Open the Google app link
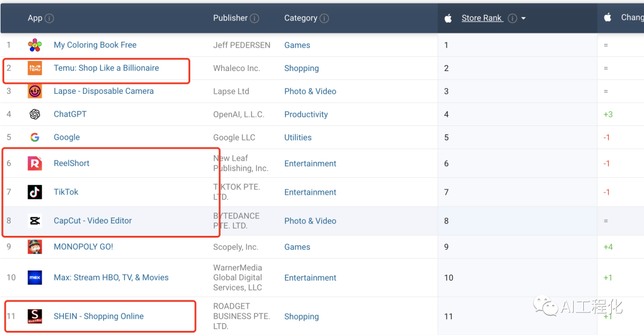The height and width of the screenshot is (335, 644). pos(67,137)
